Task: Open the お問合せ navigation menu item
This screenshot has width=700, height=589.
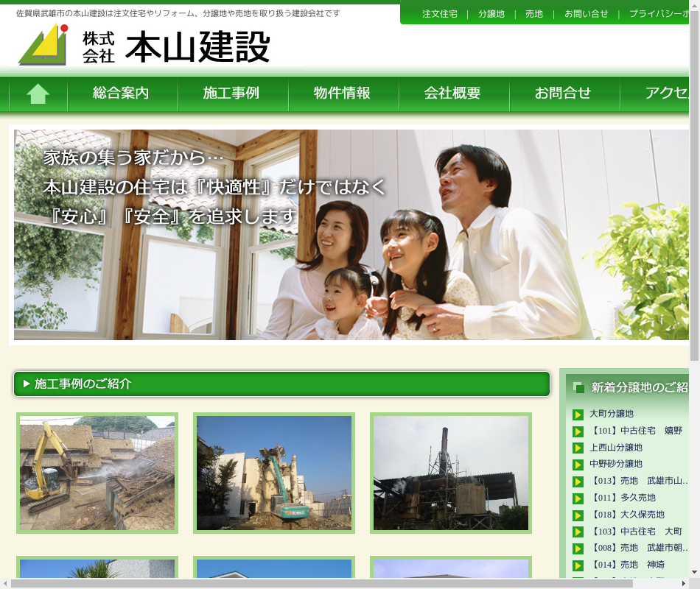Action: click(563, 94)
